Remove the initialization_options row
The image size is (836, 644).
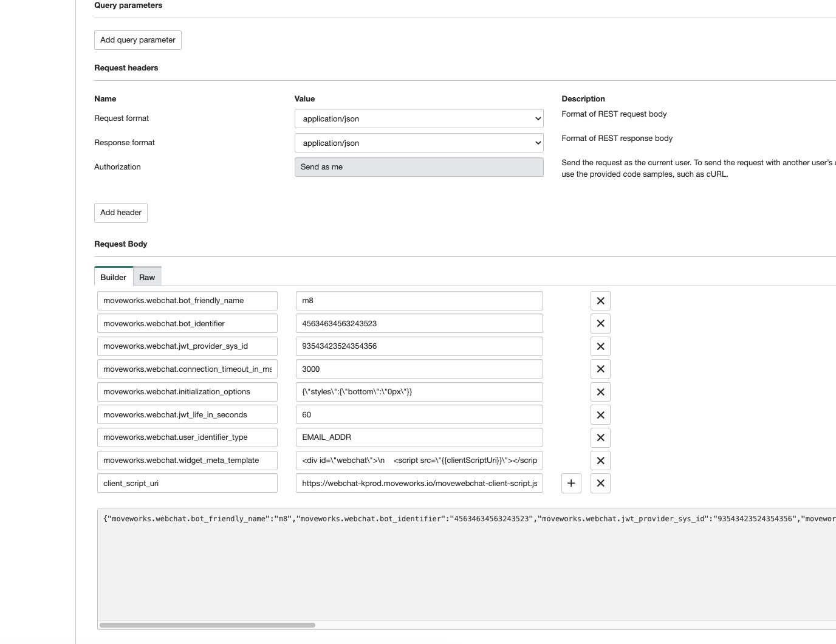[600, 392]
